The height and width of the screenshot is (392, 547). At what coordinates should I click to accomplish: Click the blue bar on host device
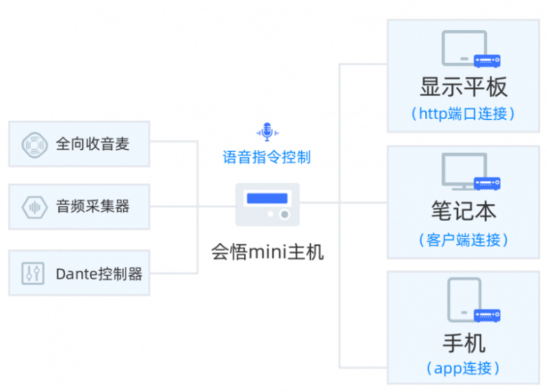[267, 198]
